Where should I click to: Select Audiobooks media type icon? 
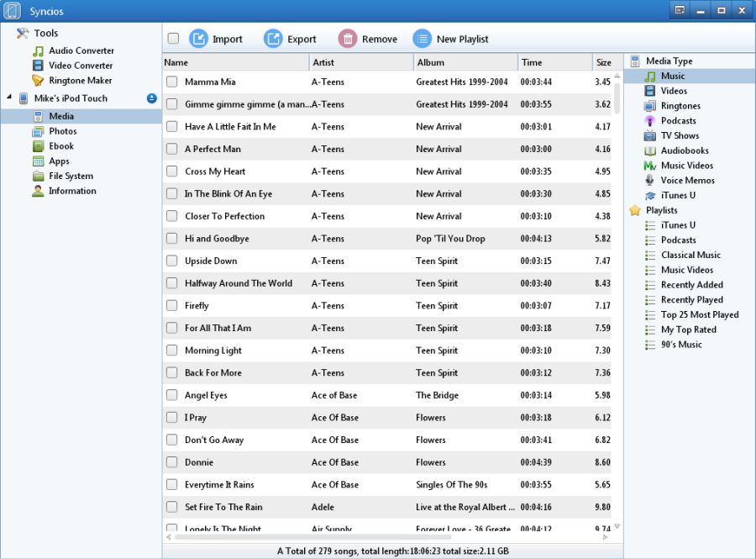[x=650, y=150]
